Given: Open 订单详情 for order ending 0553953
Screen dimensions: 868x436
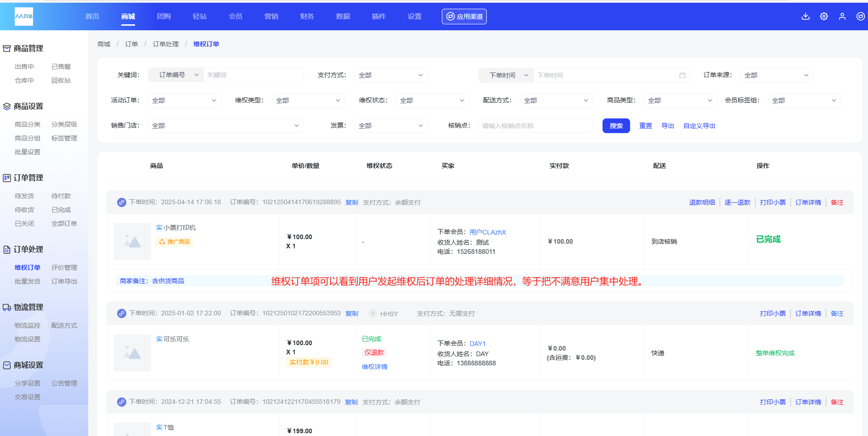Looking at the screenshot, I should [x=808, y=313].
